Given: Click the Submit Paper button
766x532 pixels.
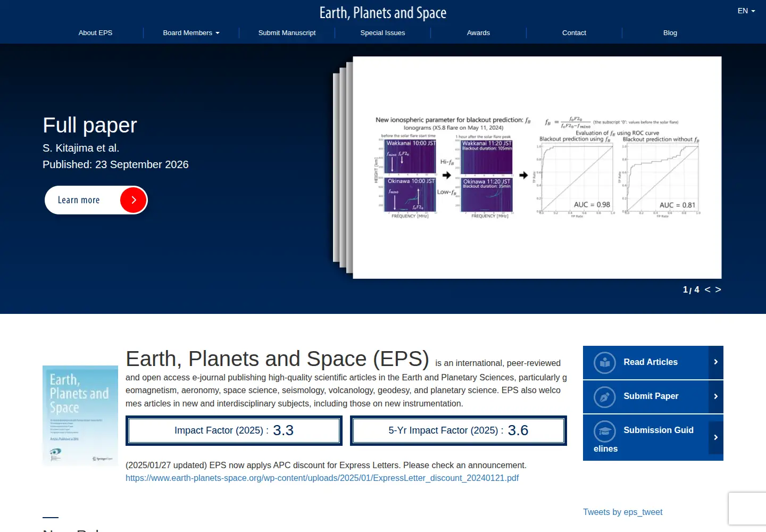Looking at the screenshot, I should coord(653,396).
